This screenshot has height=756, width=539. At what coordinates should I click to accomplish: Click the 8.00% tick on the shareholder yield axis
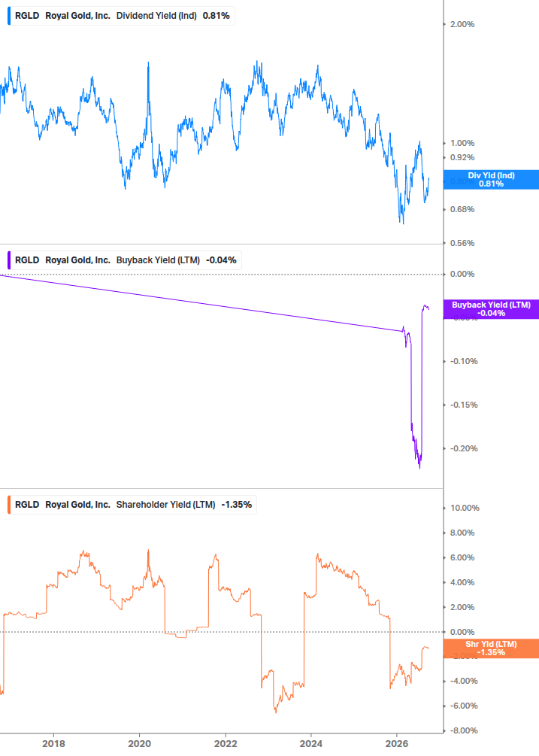[462, 533]
